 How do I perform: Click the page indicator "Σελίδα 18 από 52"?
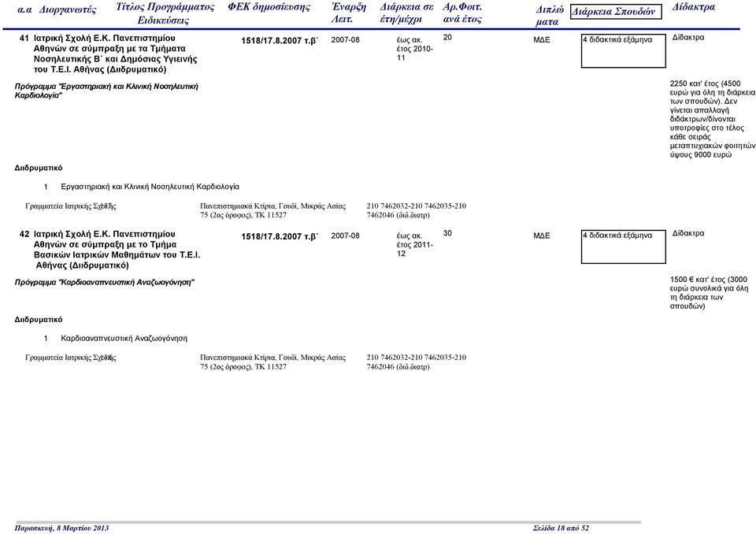point(561,528)
